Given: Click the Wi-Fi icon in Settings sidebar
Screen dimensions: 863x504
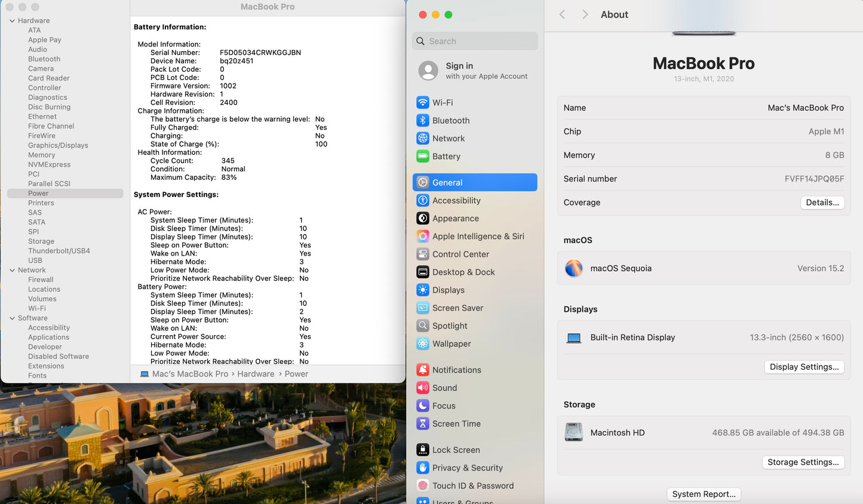Looking at the screenshot, I should pyautogui.click(x=423, y=103).
